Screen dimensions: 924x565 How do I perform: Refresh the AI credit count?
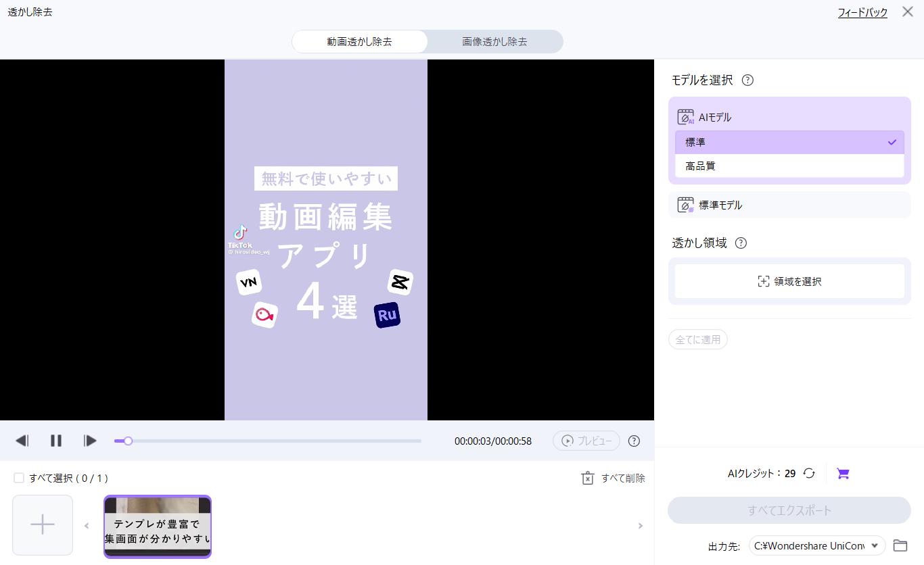tap(809, 473)
